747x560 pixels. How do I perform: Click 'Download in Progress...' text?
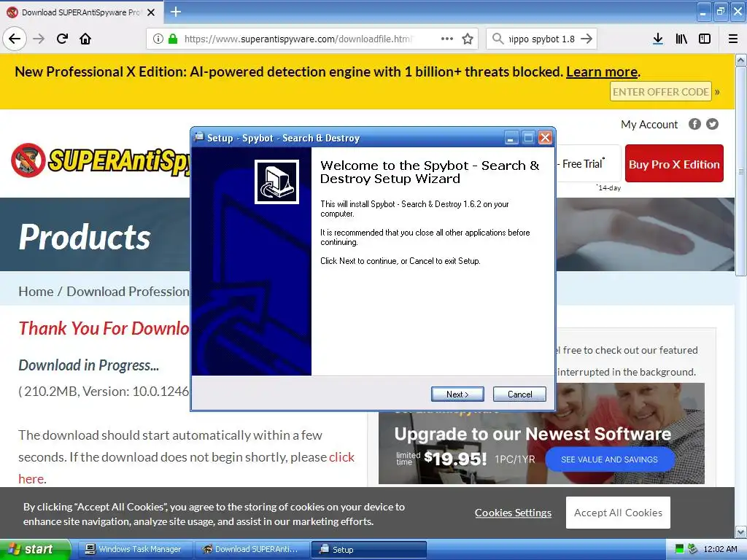pyautogui.click(x=88, y=365)
